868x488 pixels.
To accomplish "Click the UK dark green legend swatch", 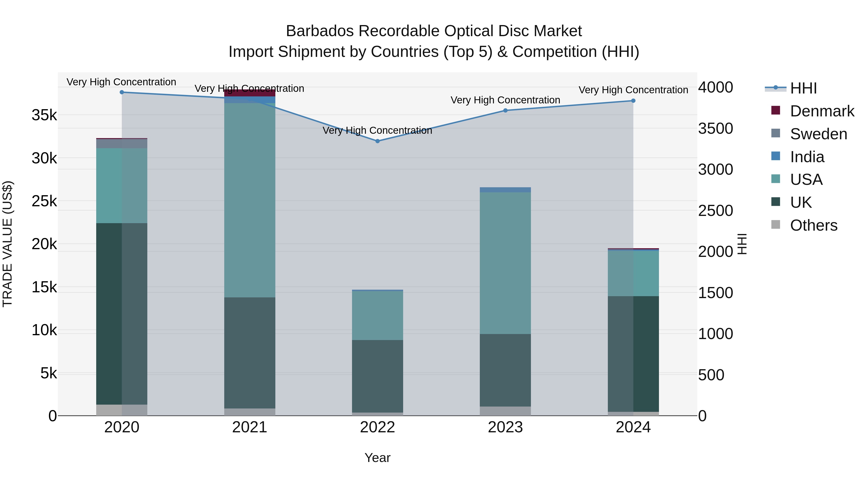I will click(776, 202).
